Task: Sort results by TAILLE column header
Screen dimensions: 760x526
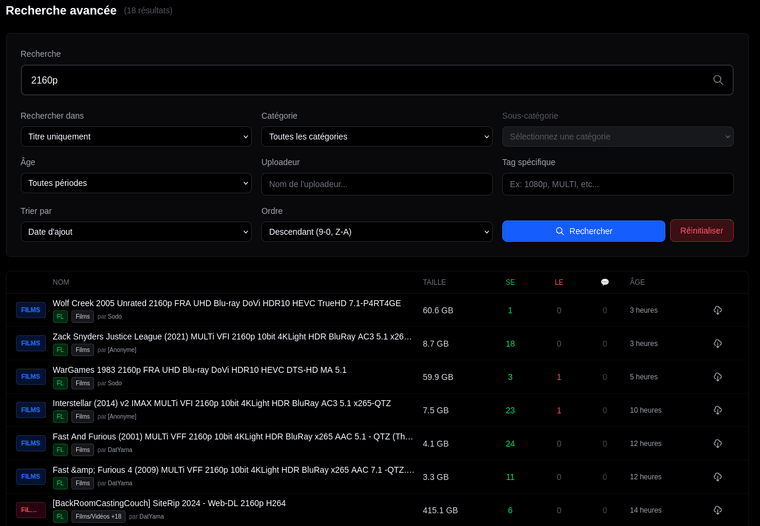Action: [434, 282]
